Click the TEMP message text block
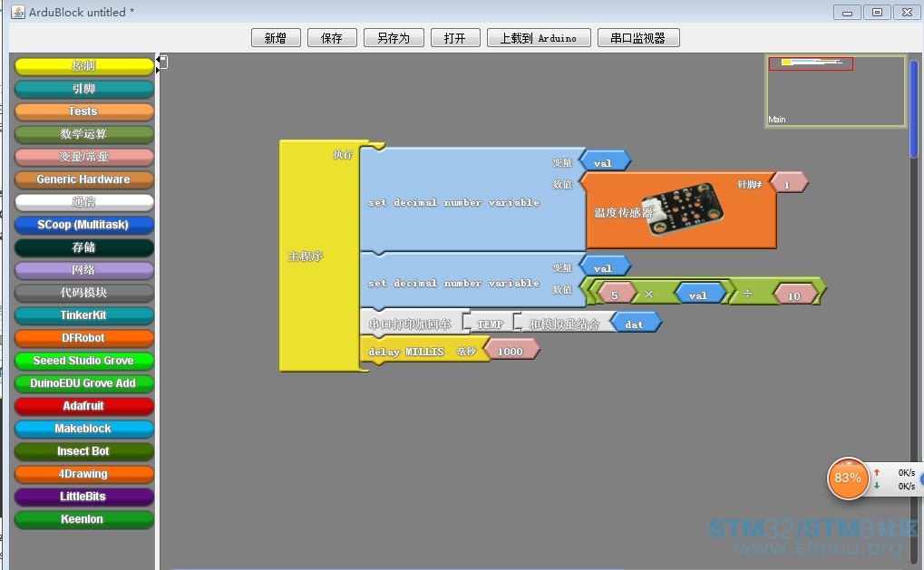This screenshot has height=570, width=924. [x=491, y=324]
